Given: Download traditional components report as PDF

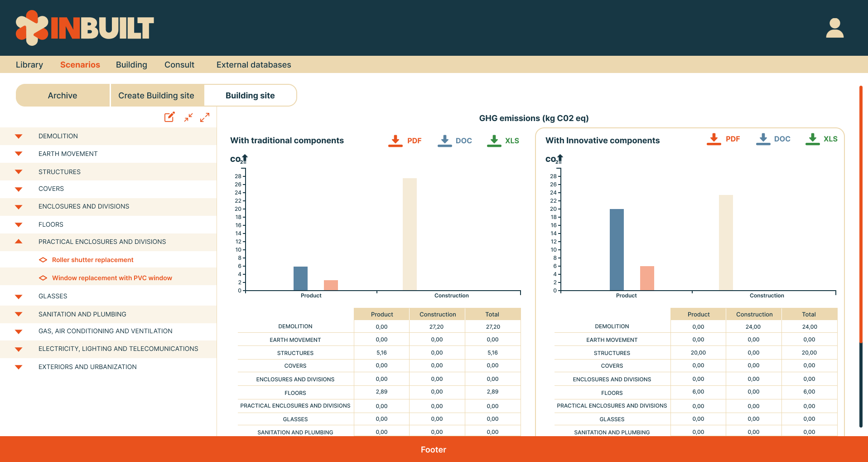Looking at the screenshot, I should pos(405,141).
